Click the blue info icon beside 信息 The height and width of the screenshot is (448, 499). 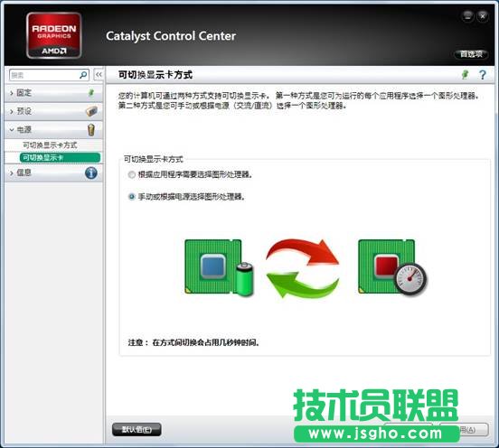tap(91, 173)
